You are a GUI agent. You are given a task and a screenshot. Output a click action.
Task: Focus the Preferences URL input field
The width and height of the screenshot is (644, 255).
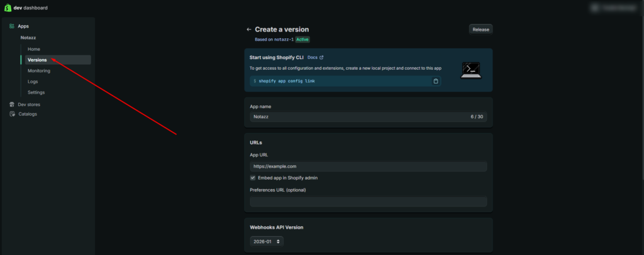pyautogui.click(x=368, y=202)
